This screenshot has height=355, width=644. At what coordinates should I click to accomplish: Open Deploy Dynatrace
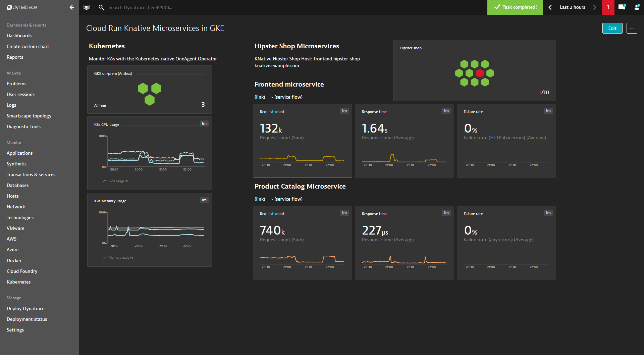(x=25, y=308)
